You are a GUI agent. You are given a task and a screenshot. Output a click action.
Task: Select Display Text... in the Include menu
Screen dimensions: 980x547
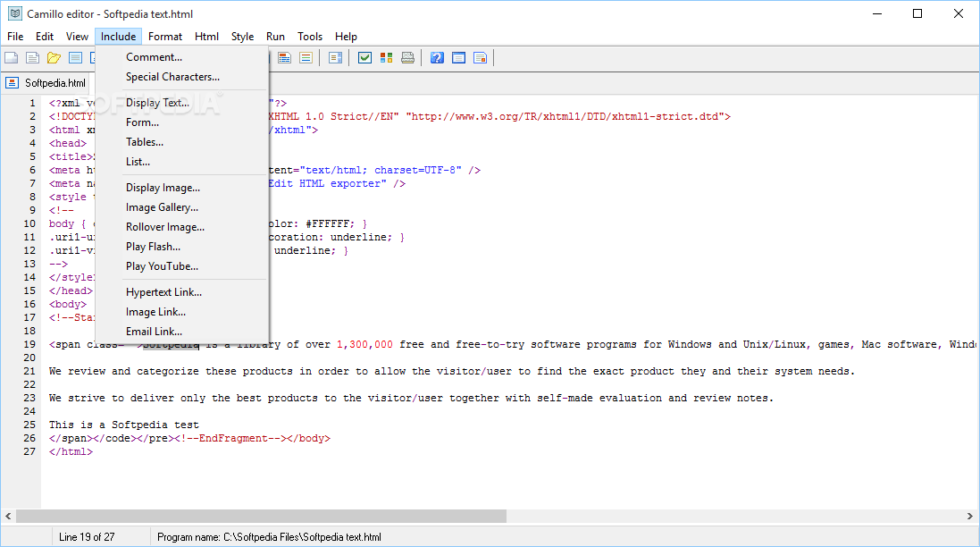[182, 103]
